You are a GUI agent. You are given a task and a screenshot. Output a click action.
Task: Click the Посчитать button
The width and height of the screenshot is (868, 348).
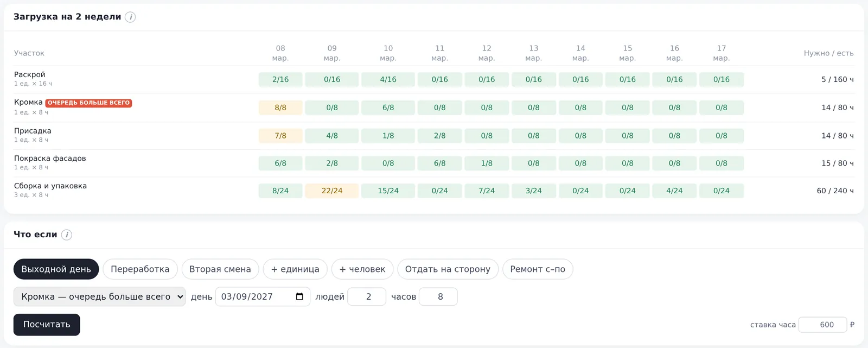tap(47, 325)
